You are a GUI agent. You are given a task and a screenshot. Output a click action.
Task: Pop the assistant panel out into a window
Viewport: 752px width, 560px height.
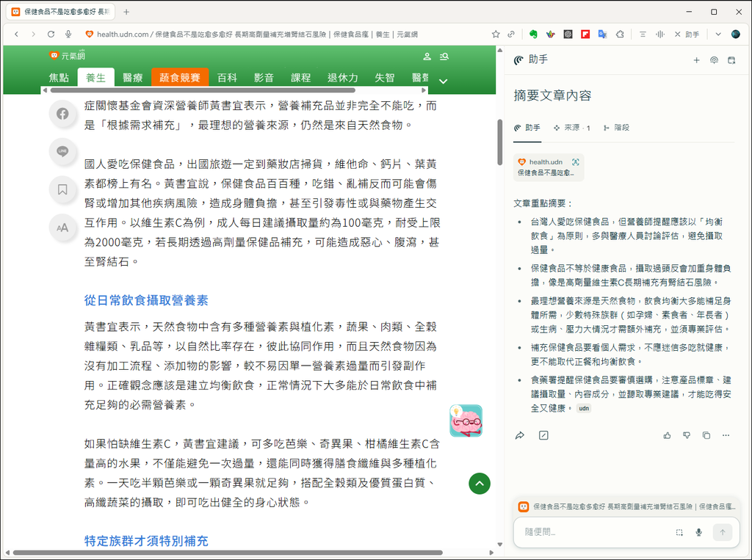731,60
